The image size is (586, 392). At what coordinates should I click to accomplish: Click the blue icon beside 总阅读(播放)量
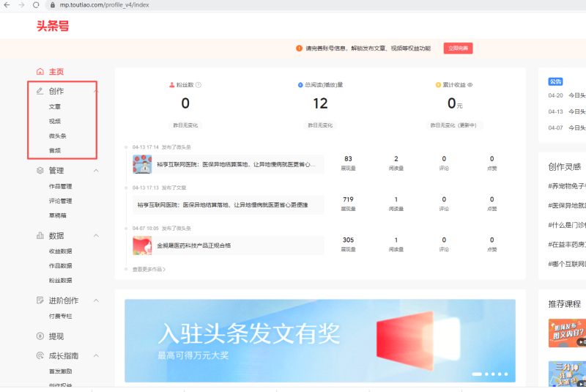point(300,85)
